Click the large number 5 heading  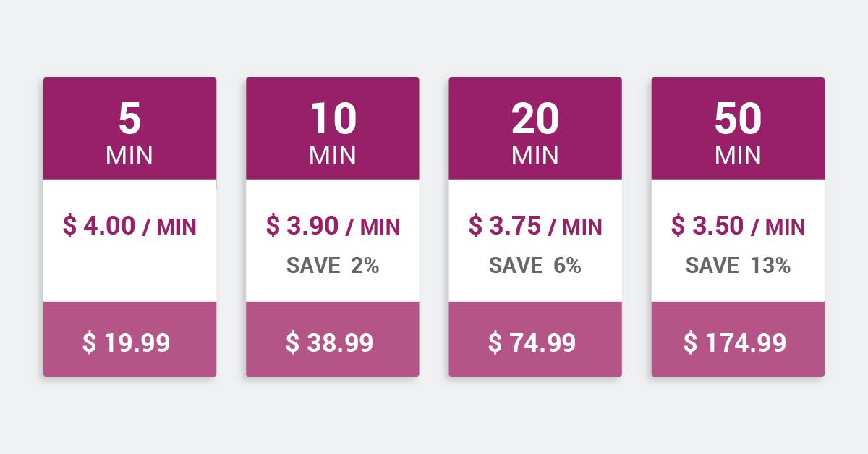point(129,119)
